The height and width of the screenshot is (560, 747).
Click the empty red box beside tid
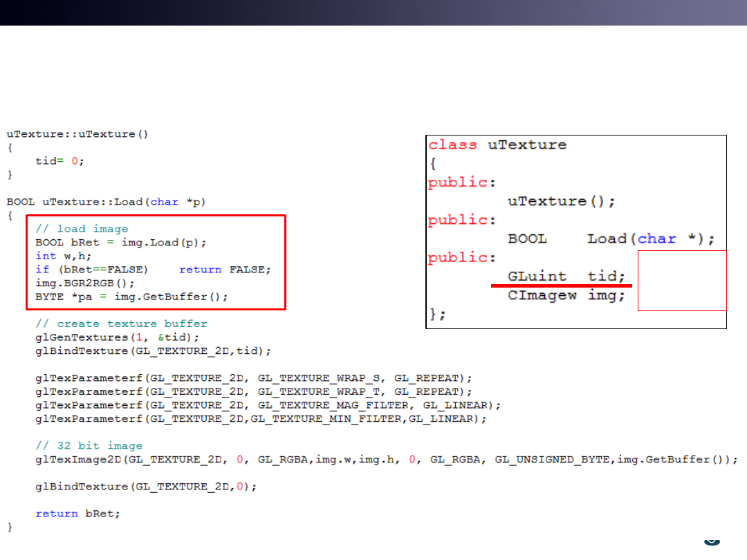682,281
